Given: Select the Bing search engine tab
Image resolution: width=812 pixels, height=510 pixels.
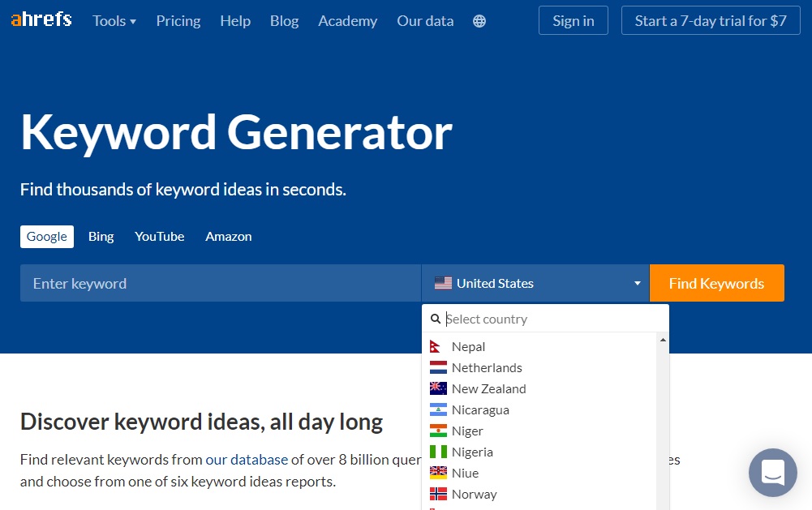Looking at the screenshot, I should 101,237.
